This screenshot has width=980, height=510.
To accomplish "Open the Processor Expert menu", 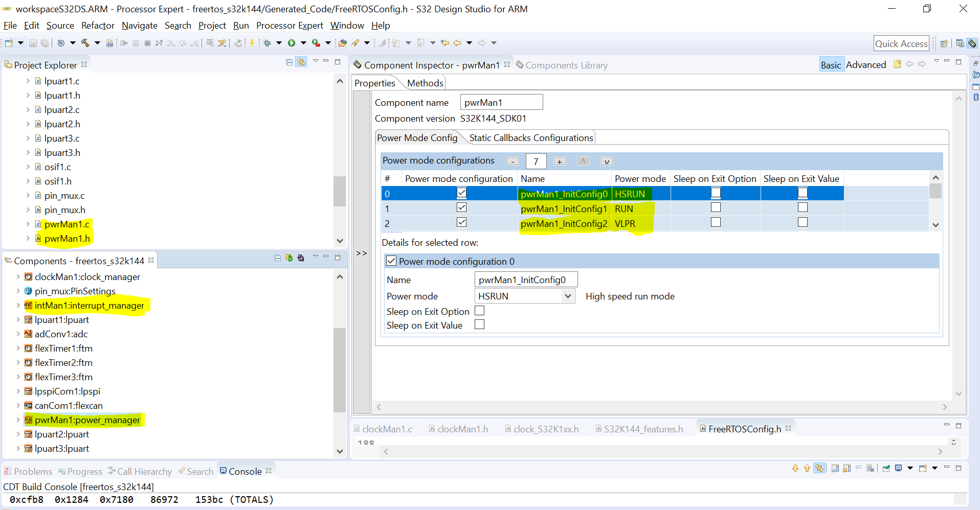I will [x=289, y=26].
